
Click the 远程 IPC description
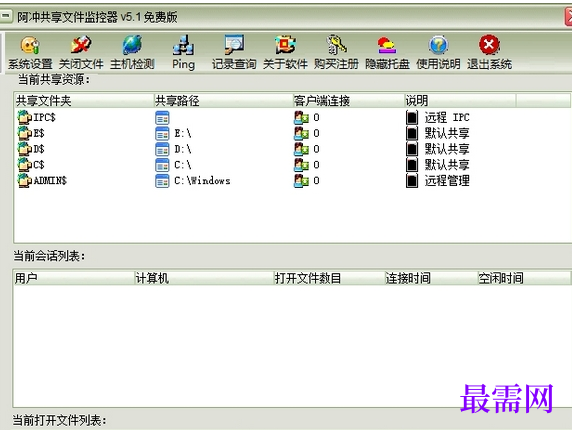[x=447, y=117]
